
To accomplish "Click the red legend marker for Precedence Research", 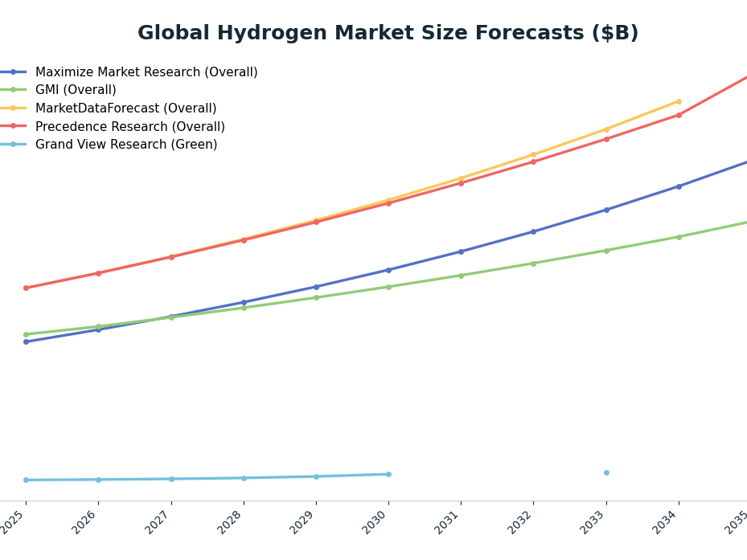I will (x=14, y=125).
